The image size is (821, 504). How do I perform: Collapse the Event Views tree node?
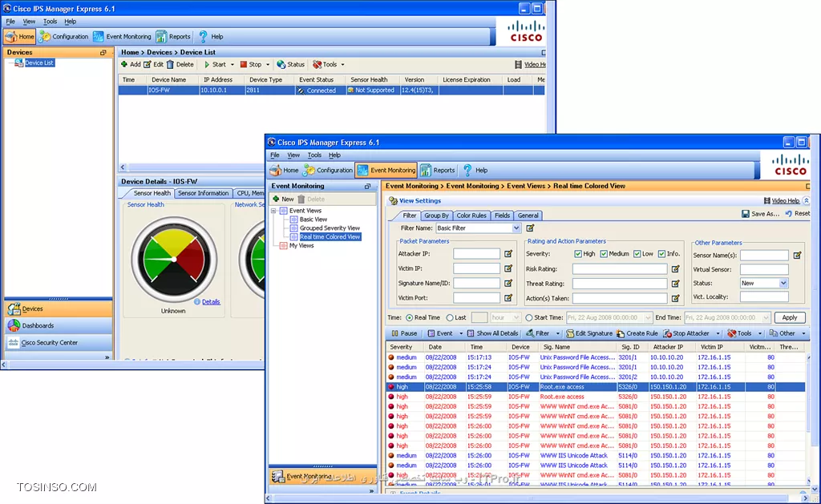tap(273, 211)
